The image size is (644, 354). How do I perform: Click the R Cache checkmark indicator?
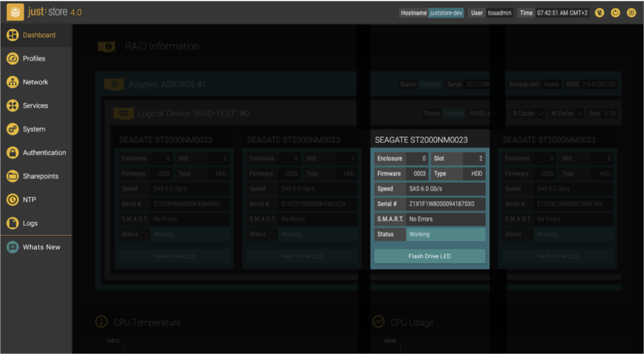pyautogui.click(x=541, y=114)
